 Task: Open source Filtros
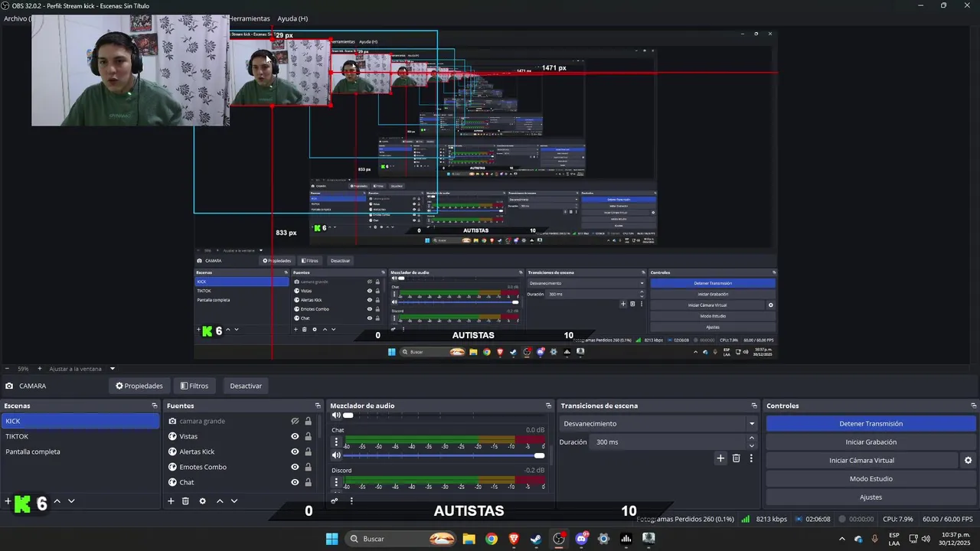tap(194, 386)
